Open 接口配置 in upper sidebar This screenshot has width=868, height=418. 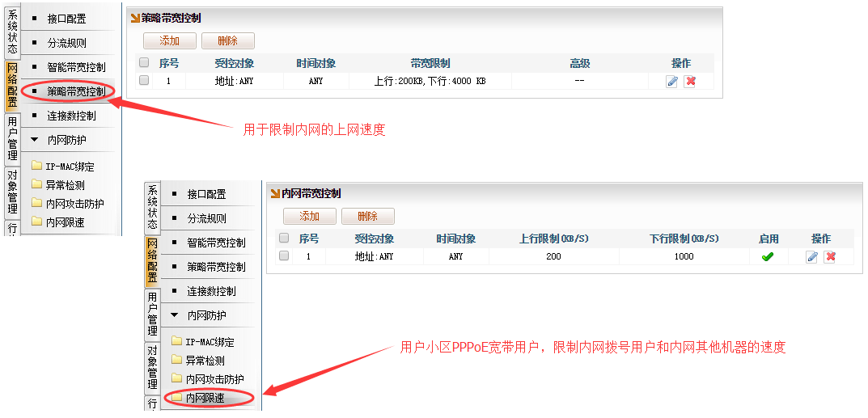coord(67,19)
